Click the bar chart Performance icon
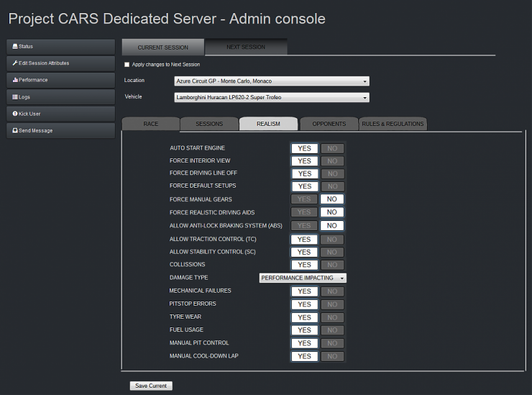This screenshot has width=532, height=395. tap(15, 80)
